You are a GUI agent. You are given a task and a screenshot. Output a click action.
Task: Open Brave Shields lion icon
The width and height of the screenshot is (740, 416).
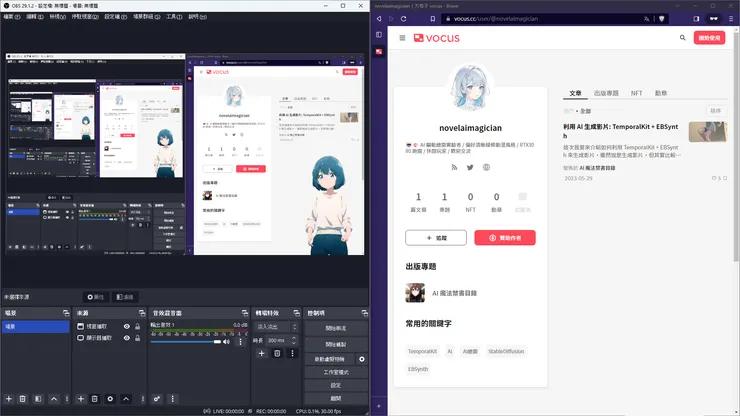coord(662,19)
